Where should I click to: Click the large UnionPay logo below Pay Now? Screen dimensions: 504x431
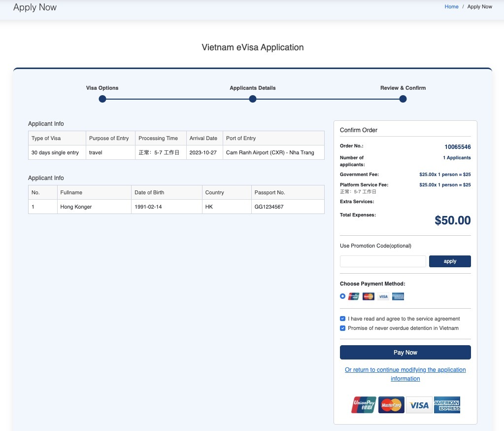[x=364, y=405]
